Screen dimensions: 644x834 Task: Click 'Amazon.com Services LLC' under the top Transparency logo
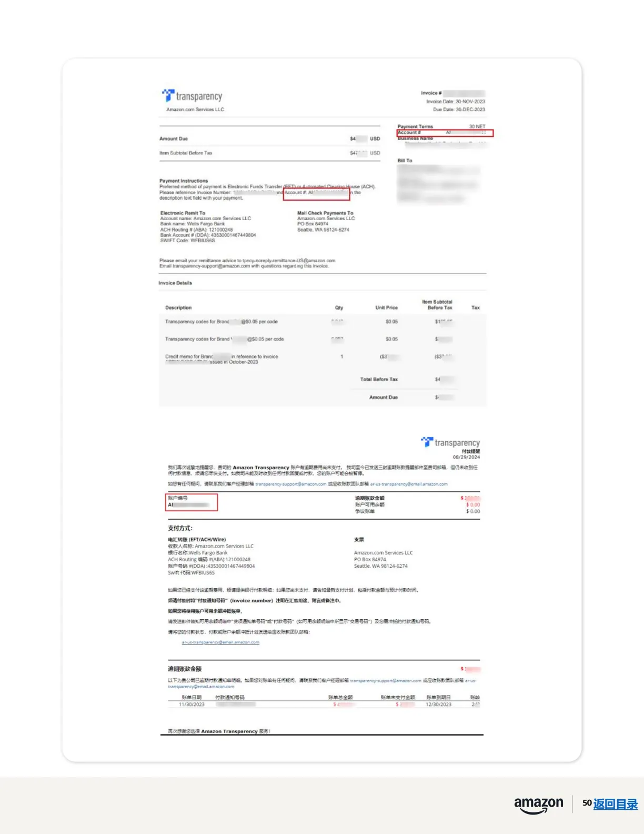tap(195, 110)
